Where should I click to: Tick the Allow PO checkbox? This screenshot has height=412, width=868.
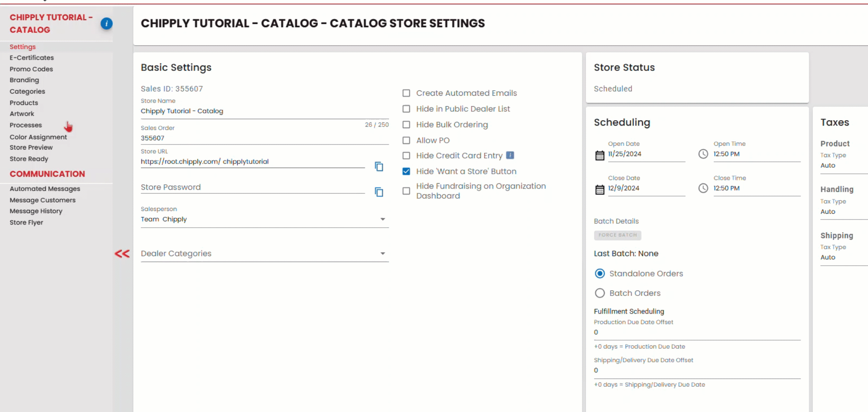click(406, 140)
